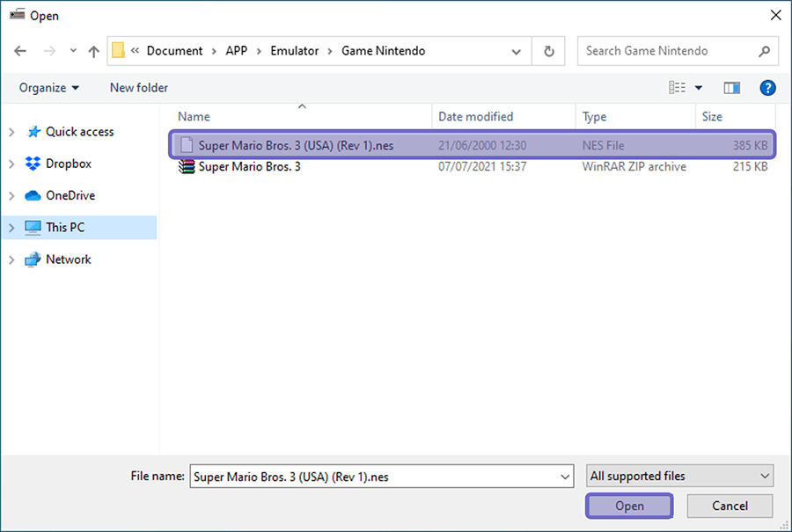Expand arrow after Document breadcrumb

point(214,52)
